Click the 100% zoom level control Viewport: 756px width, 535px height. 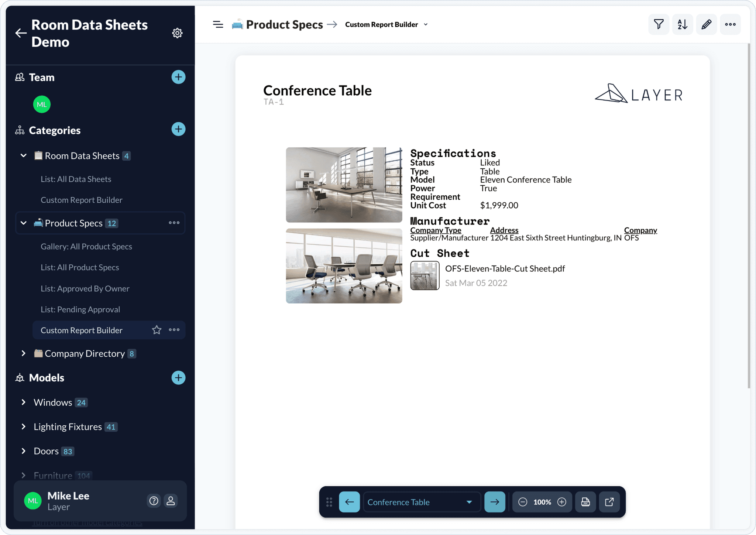[x=542, y=502]
